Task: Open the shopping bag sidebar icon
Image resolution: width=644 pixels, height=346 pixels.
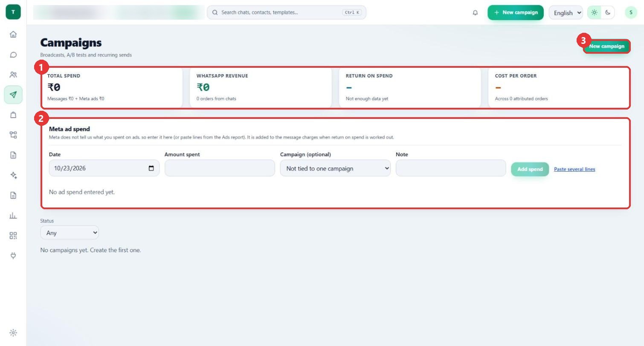Action: click(x=13, y=115)
